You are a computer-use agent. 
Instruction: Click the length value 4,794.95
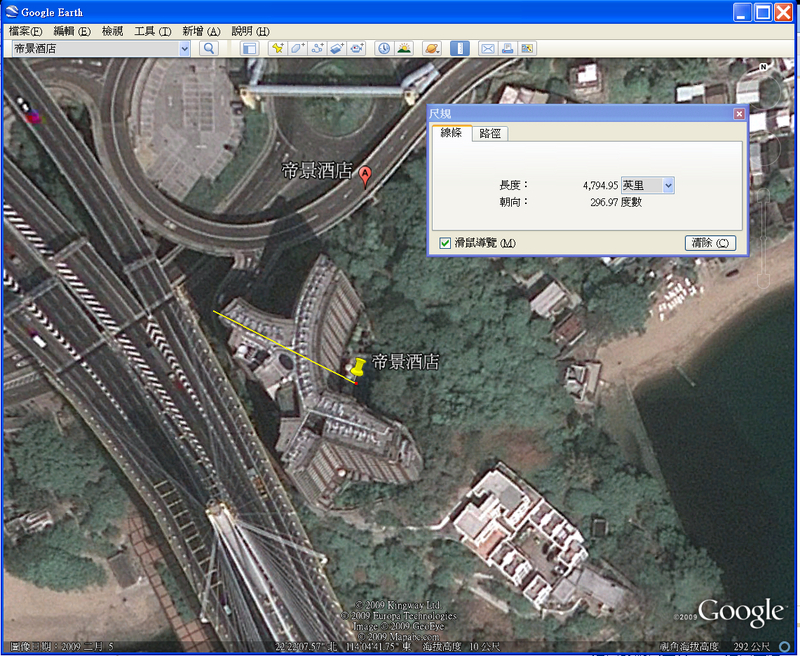[x=600, y=185]
